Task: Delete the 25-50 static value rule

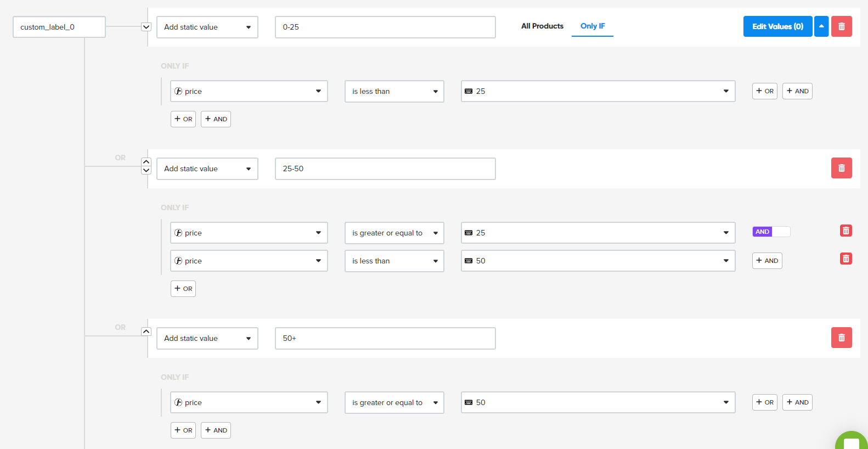Action: [841, 168]
